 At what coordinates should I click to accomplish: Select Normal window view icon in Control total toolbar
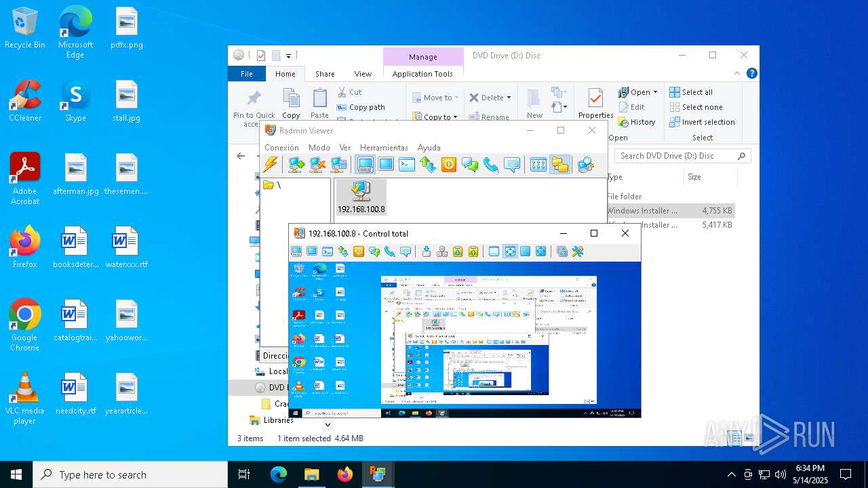pos(494,251)
